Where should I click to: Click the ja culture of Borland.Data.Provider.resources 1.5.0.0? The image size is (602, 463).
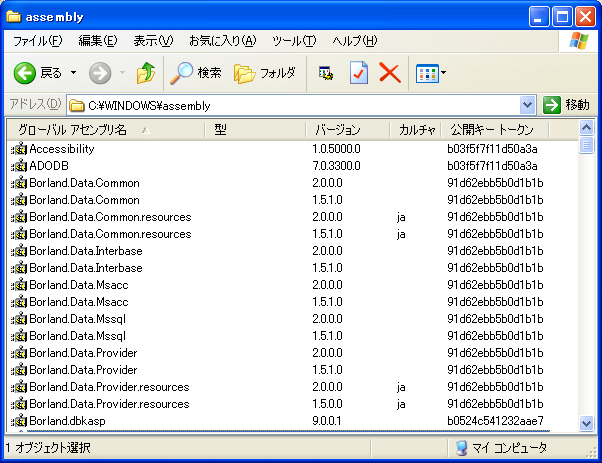coord(401,404)
